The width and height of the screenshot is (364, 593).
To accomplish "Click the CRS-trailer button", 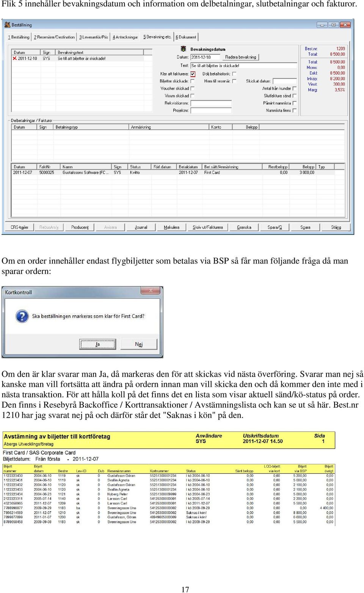I will click(19, 227).
